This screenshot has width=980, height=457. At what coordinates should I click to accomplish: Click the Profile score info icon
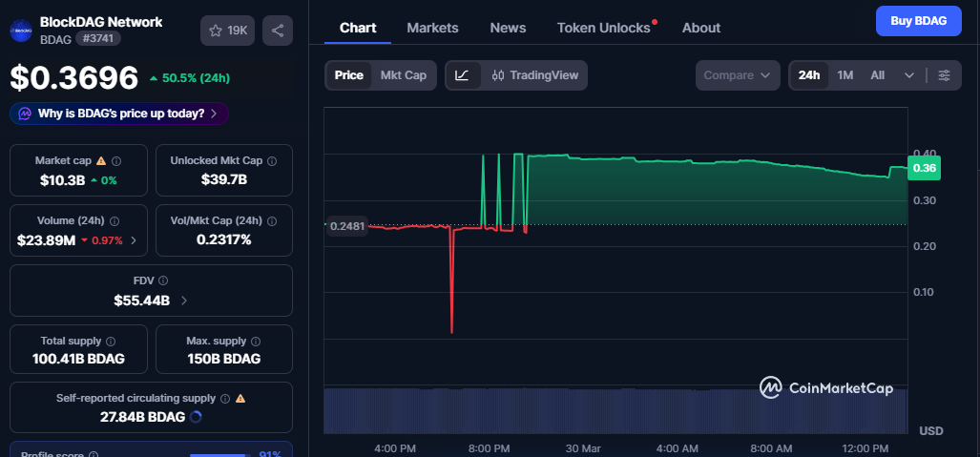pos(94,454)
